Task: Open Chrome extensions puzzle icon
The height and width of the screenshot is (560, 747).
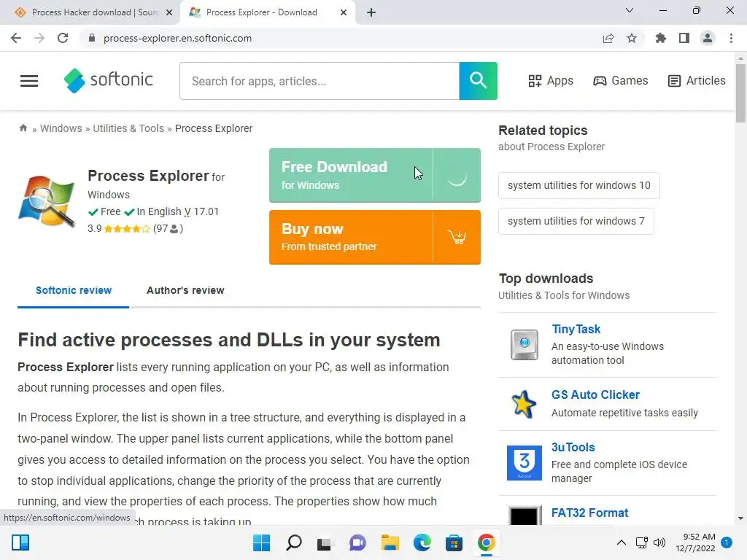Action: click(x=660, y=38)
